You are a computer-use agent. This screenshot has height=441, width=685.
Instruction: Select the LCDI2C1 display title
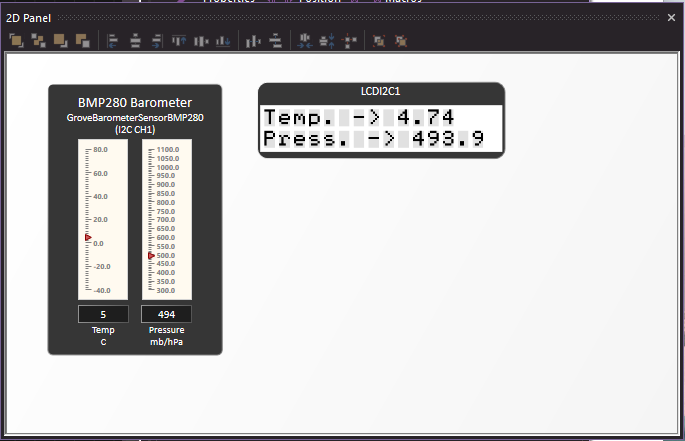coord(380,91)
